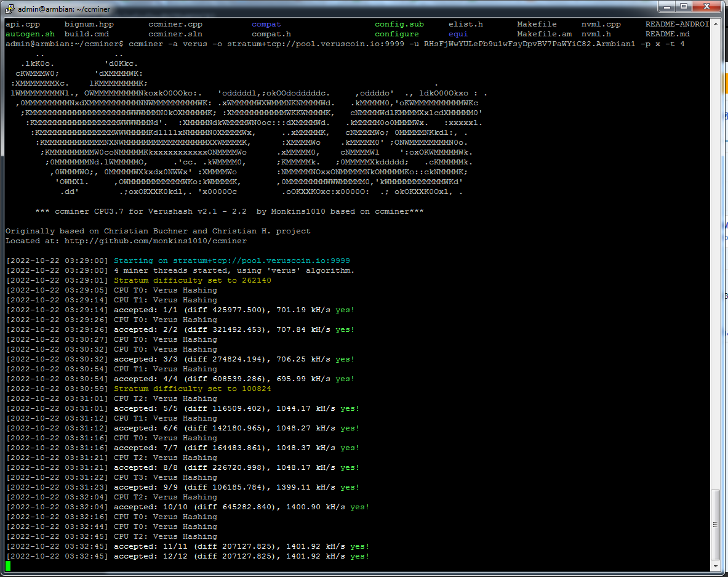728x577 pixels.
Task: Click the diff value '608539.286'
Action: pyautogui.click(x=237, y=379)
